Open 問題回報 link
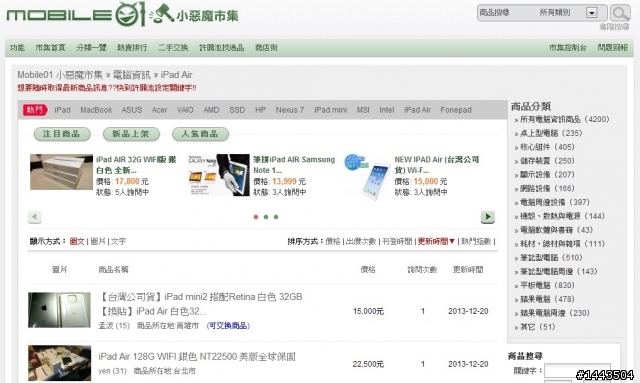This screenshot has width=640, height=383. point(613,48)
